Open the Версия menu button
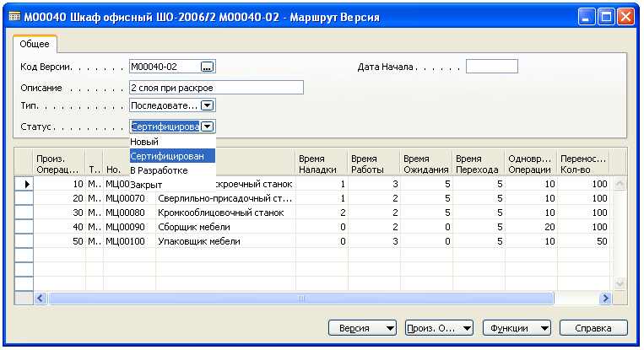 362,328
